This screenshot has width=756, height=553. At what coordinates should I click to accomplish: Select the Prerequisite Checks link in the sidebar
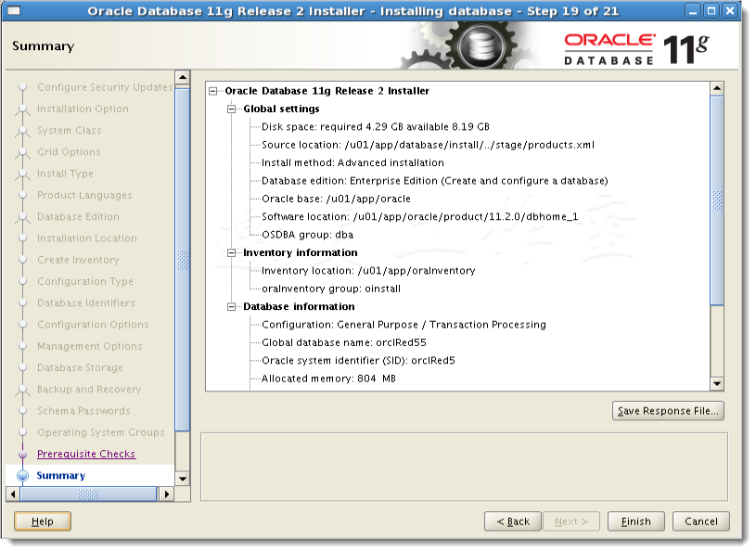point(85,454)
